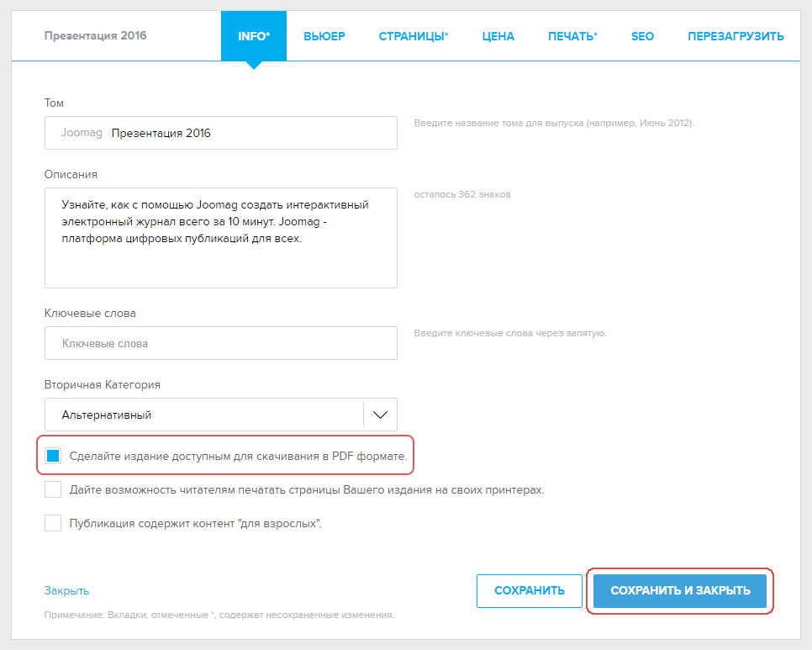Open the Альтернативный category combo box

(203, 415)
